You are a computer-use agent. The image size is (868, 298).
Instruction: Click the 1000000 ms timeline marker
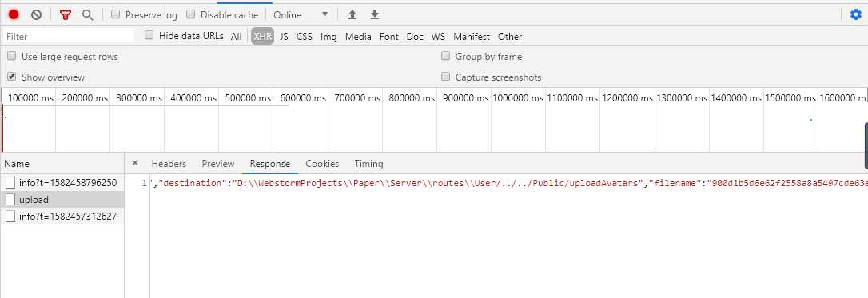pos(518,97)
